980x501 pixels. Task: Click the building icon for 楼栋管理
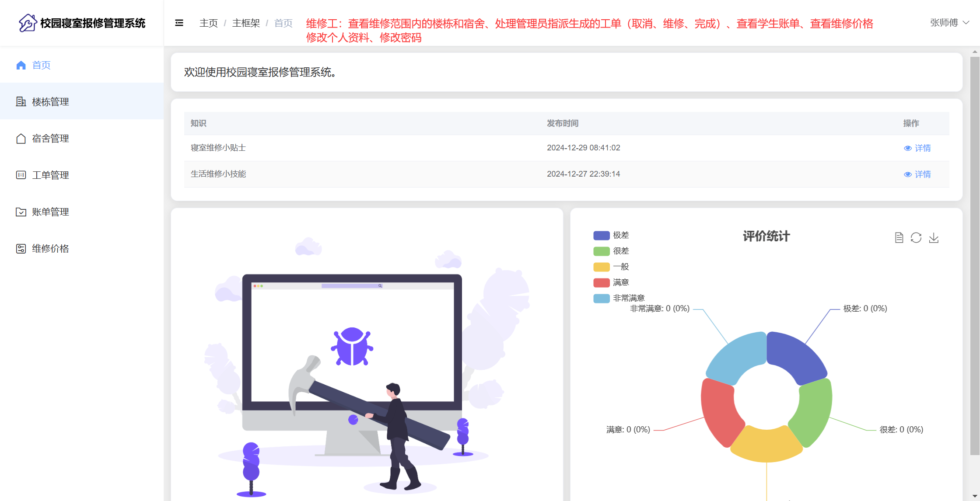[x=21, y=101]
